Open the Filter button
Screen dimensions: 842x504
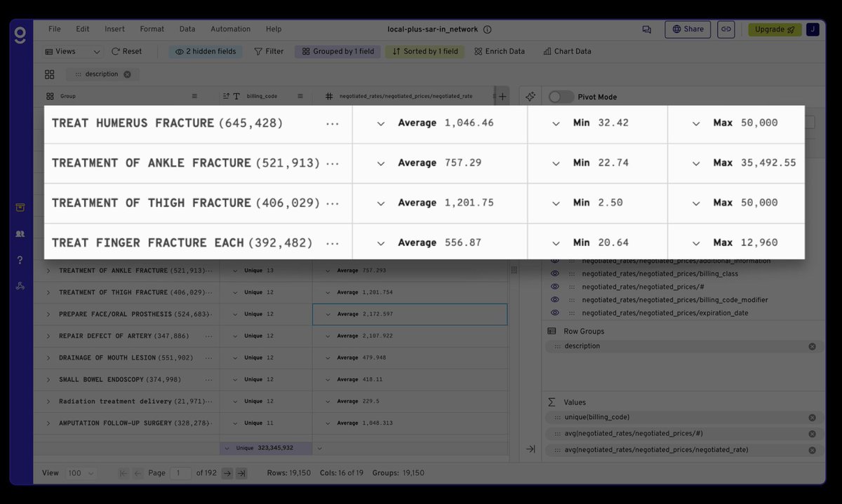pyautogui.click(x=269, y=51)
